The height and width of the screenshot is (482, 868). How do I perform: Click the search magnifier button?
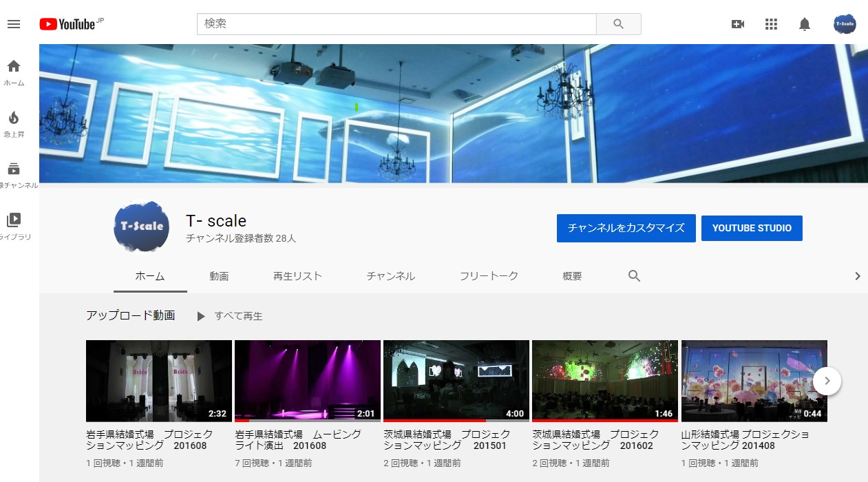(x=618, y=24)
